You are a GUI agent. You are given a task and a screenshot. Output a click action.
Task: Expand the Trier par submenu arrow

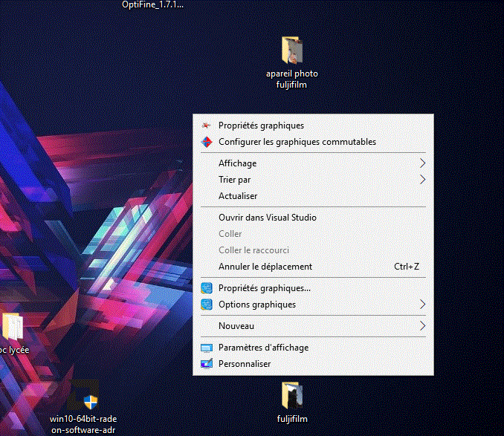(422, 180)
